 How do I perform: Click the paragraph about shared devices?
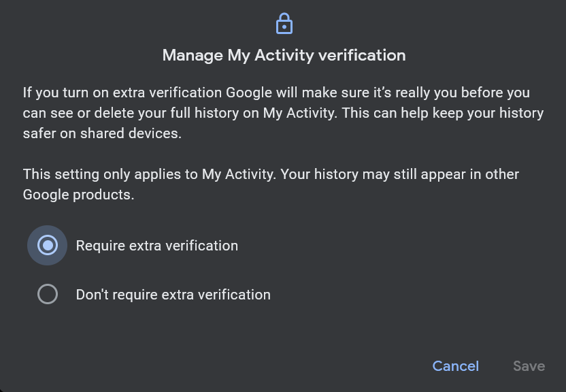284,113
